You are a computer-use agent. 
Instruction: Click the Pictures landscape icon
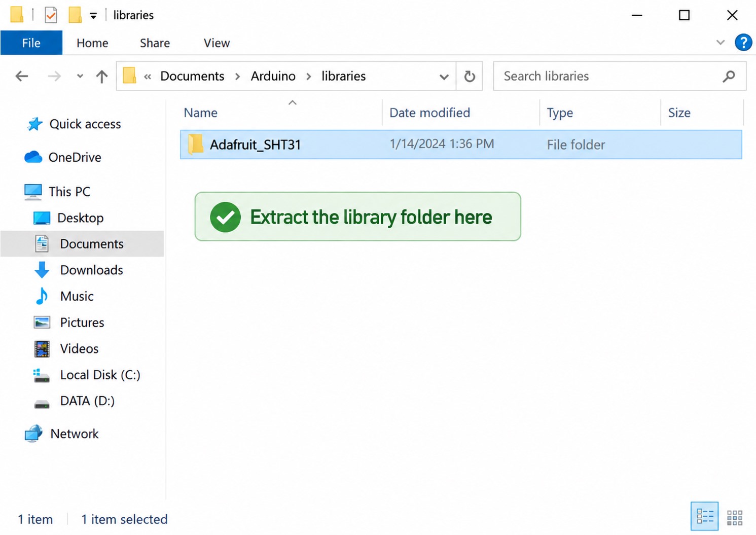point(42,323)
